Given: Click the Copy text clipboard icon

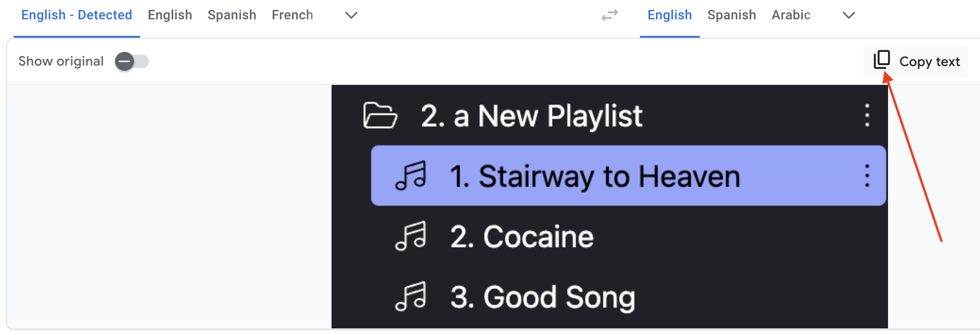Looking at the screenshot, I should (x=882, y=60).
